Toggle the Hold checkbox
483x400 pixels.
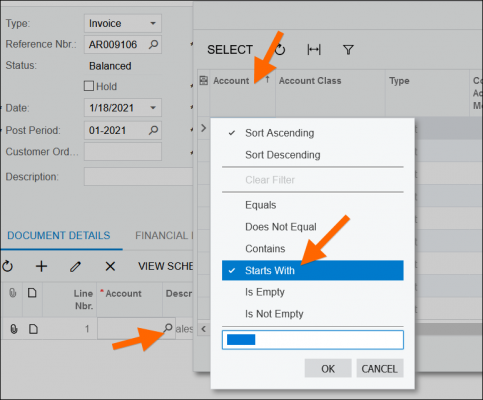pyautogui.click(x=89, y=86)
